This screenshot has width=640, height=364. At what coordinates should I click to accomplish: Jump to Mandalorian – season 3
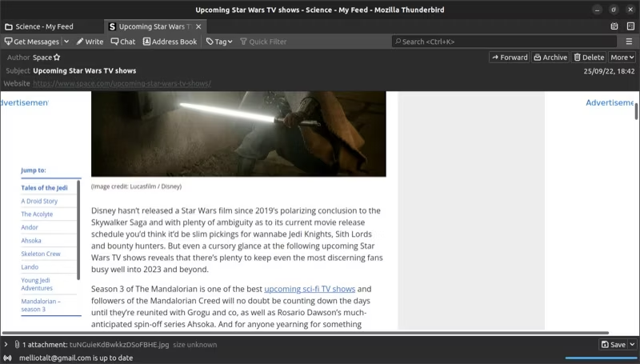[41, 306]
